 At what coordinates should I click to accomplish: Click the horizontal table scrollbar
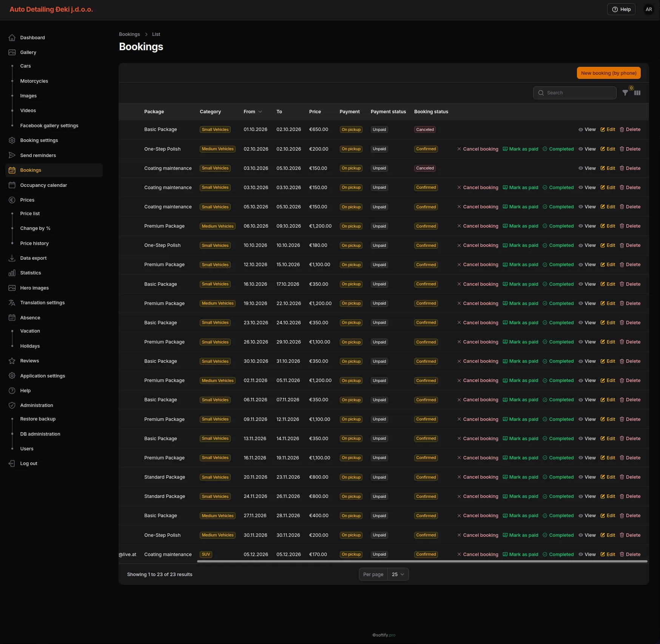pos(422,562)
